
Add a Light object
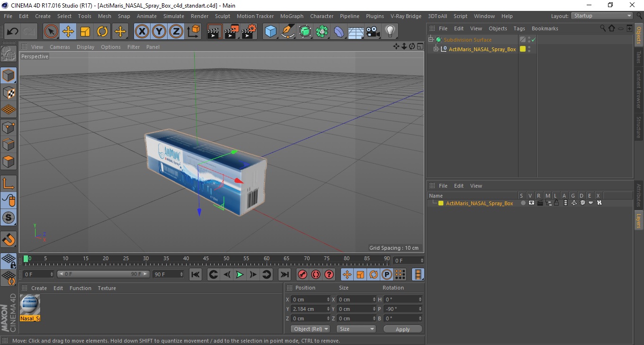(390, 32)
